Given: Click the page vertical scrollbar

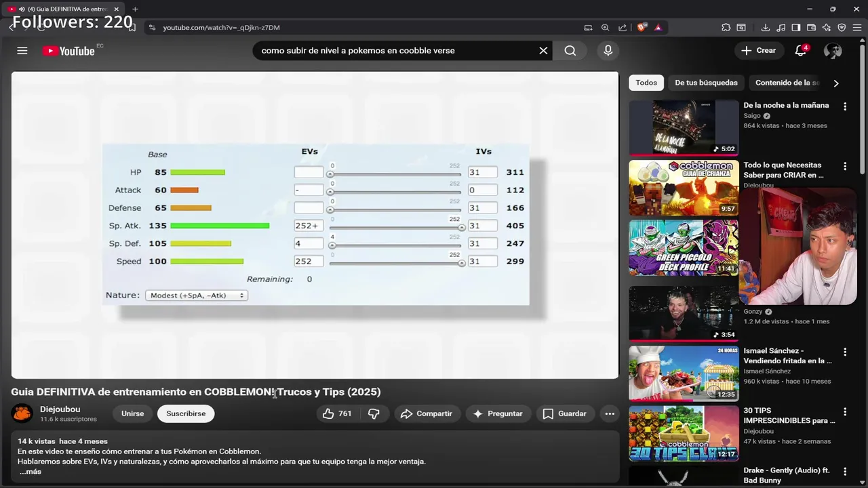Looking at the screenshot, I should click(x=863, y=108).
